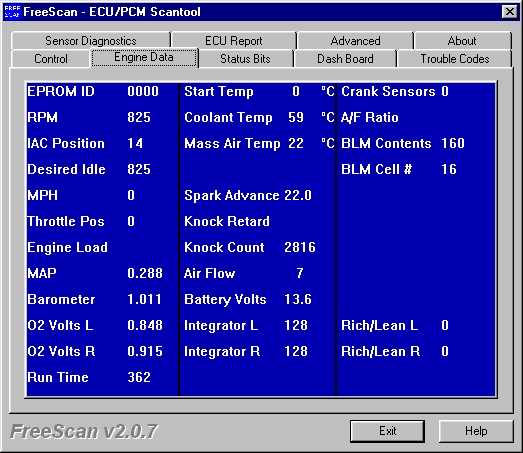Click the Help button
Screen dimensions: 523x453
[476, 431]
